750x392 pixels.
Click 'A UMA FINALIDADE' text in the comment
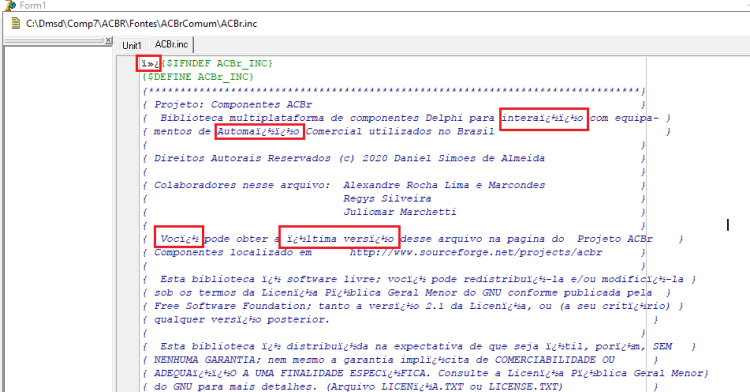[293, 373]
